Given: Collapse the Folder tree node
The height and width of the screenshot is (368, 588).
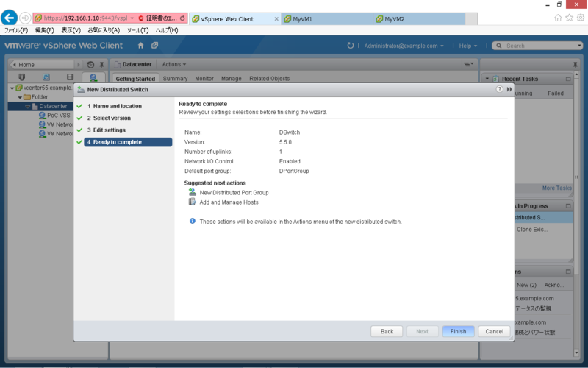Looking at the screenshot, I should coord(20,97).
